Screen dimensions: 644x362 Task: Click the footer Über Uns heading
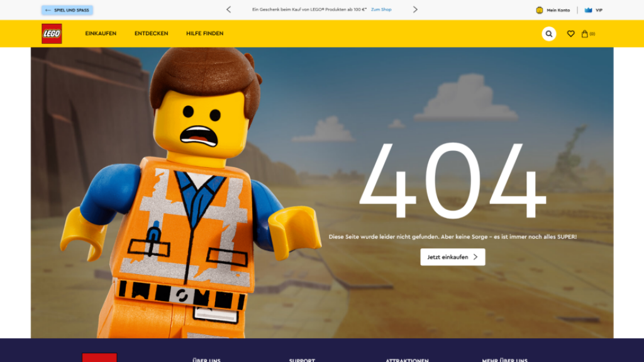pyautogui.click(x=206, y=360)
